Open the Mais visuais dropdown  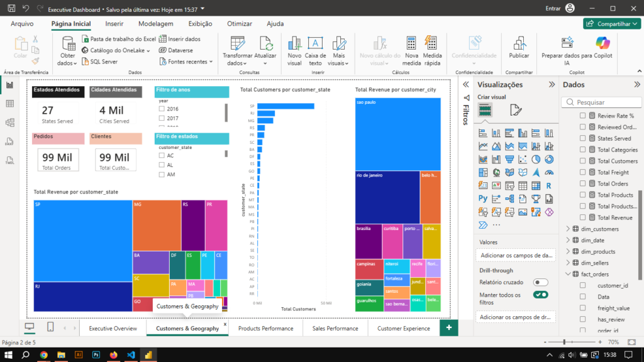click(338, 52)
